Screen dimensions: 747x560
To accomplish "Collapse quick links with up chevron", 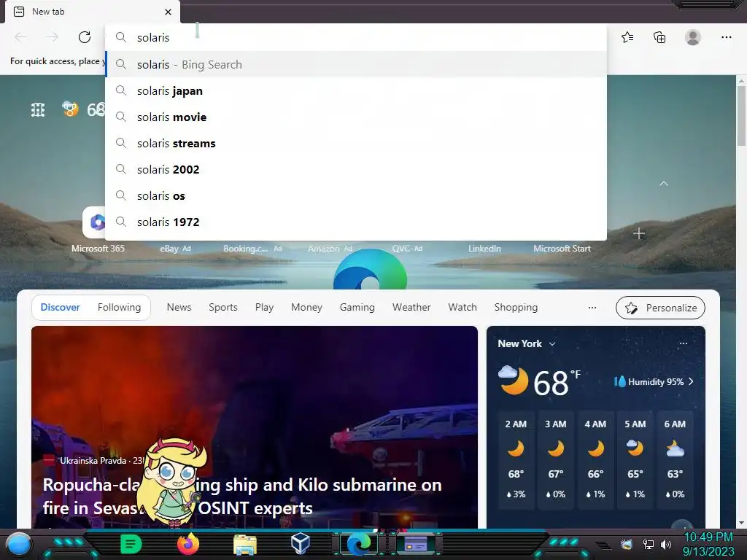I will pyautogui.click(x=664, y=184).
